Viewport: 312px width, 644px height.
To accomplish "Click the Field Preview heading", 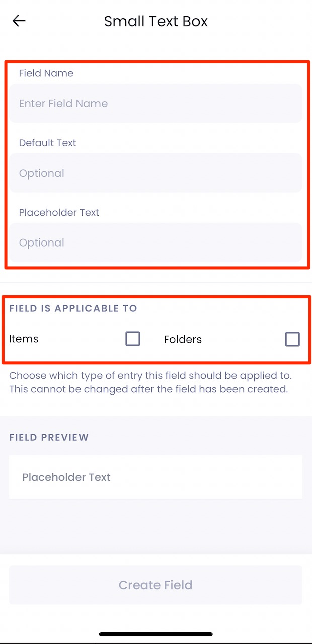I will 49,437.
